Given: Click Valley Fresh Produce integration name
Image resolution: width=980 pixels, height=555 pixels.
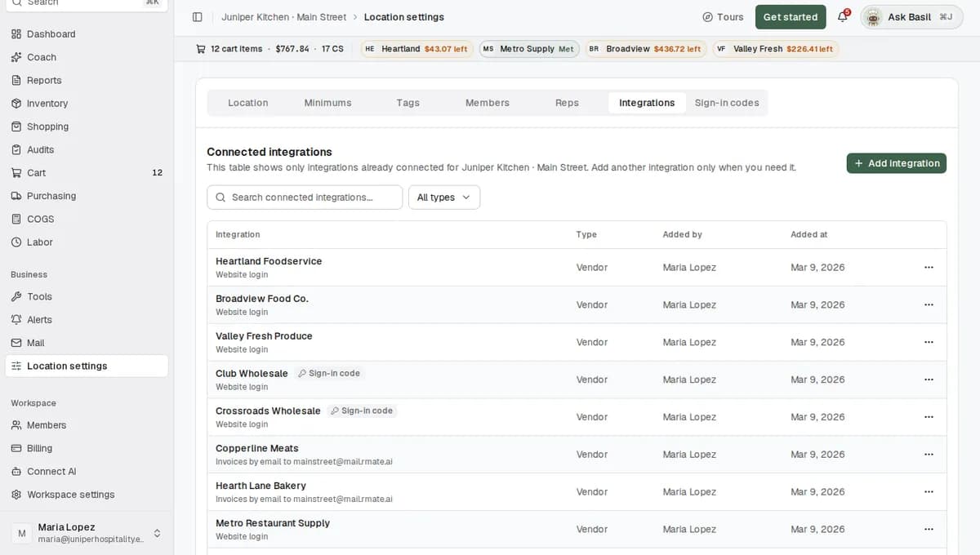Looking at the screenshot, I should (x=264, y=336).
